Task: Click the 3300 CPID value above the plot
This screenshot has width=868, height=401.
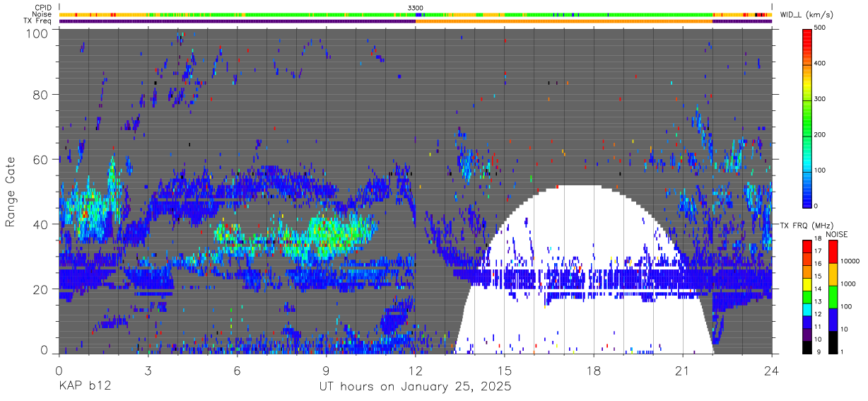Action: (416, 8)
